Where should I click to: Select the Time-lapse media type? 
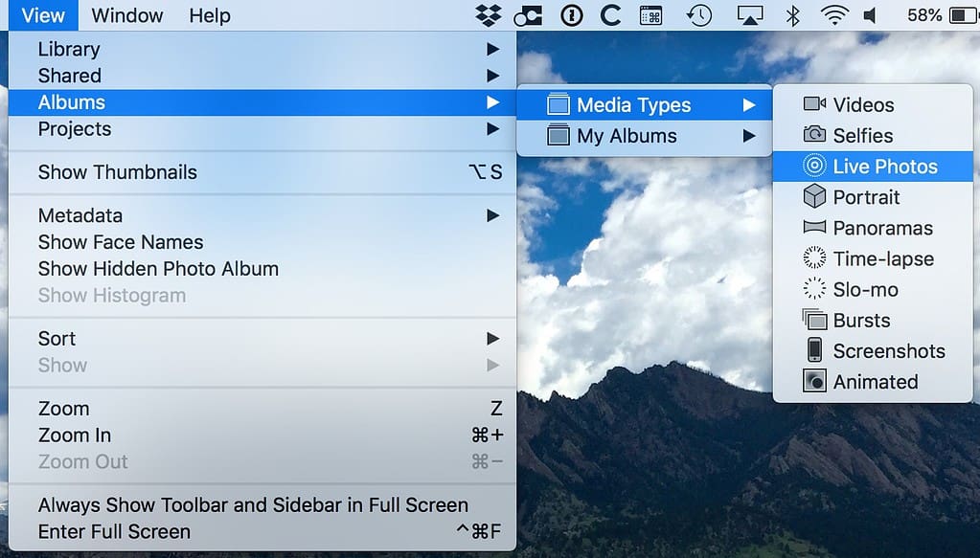pyautogui.click(x=877, y=258)
